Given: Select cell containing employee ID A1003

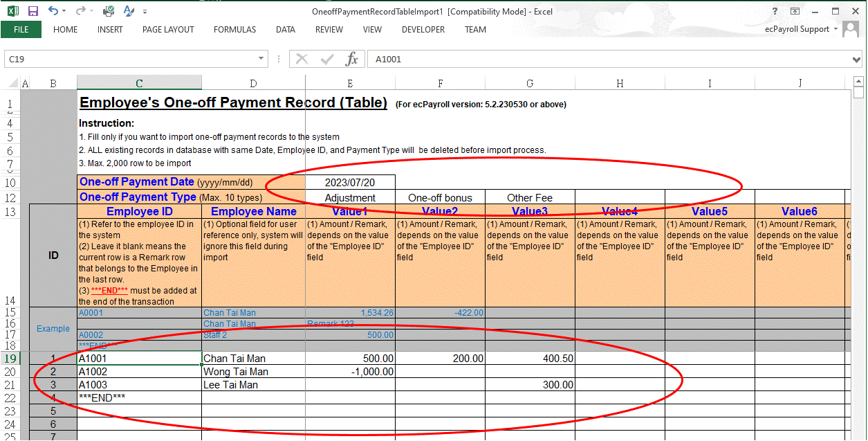Looking at the screenshot, I should coord(139,385).
